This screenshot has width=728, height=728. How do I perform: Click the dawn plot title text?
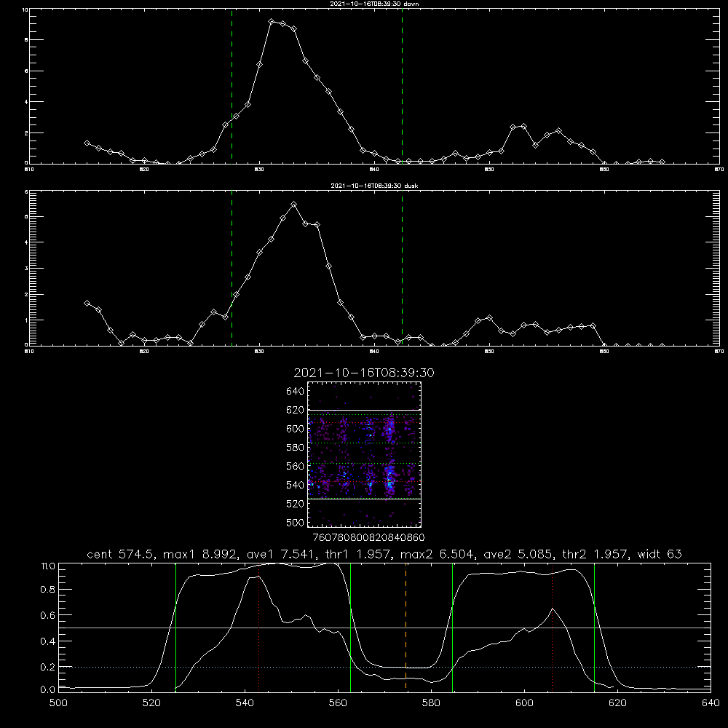(x=374, y=4)
